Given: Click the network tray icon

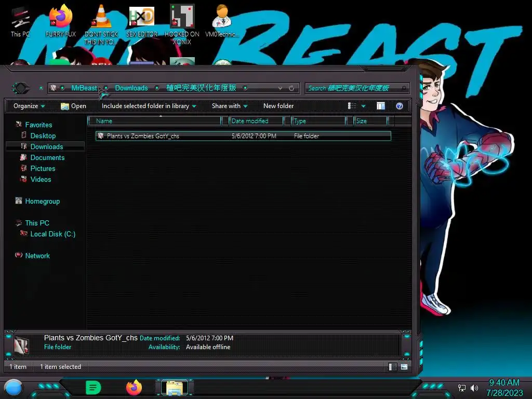Looking at the screenshot, I should click(462, 388).
